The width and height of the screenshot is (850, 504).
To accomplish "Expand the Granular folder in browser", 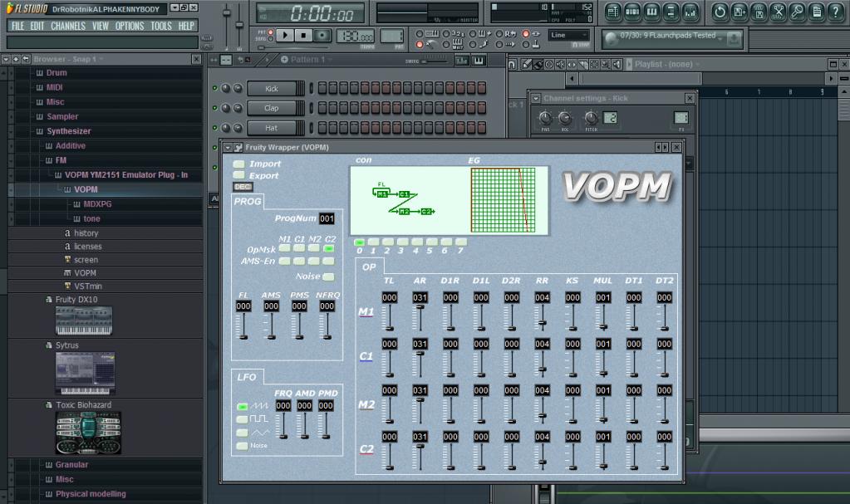I will (x=71, y=465).
